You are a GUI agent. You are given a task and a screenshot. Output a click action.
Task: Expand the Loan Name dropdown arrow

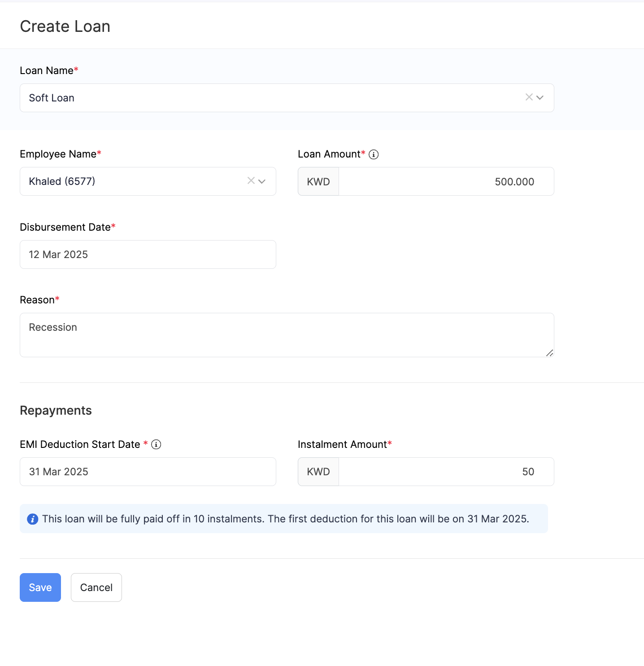pos(540,98)
